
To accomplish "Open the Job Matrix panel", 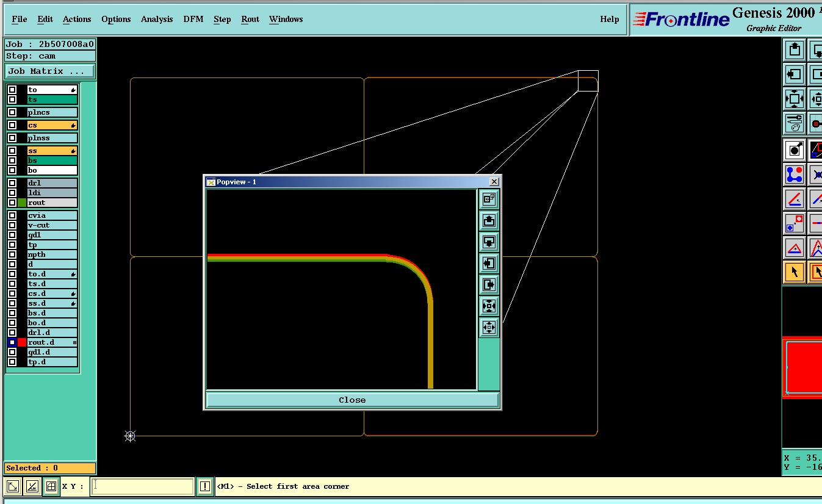I will pyautogui.click(x=49, y=71).
